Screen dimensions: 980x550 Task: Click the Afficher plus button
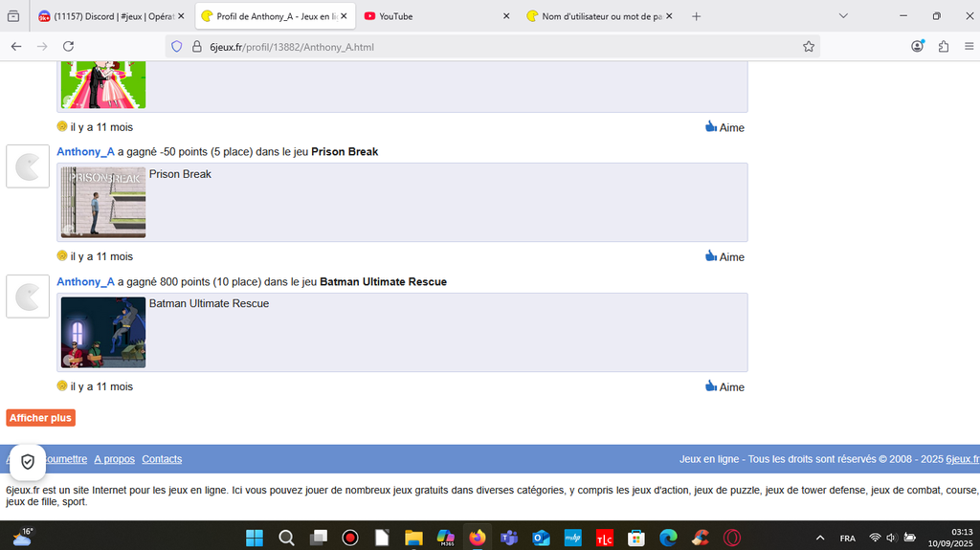pos(40,418)
